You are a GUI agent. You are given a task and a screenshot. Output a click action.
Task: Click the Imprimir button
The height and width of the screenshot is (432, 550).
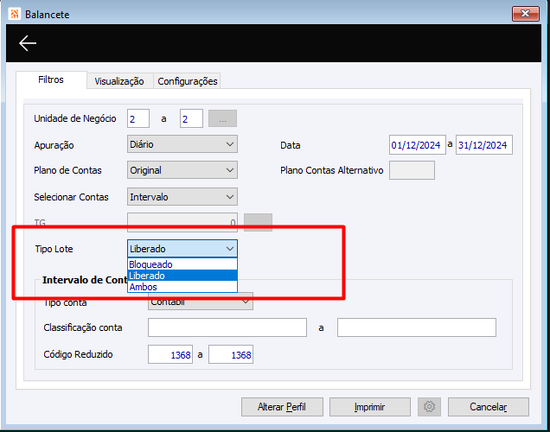(370, 407)
